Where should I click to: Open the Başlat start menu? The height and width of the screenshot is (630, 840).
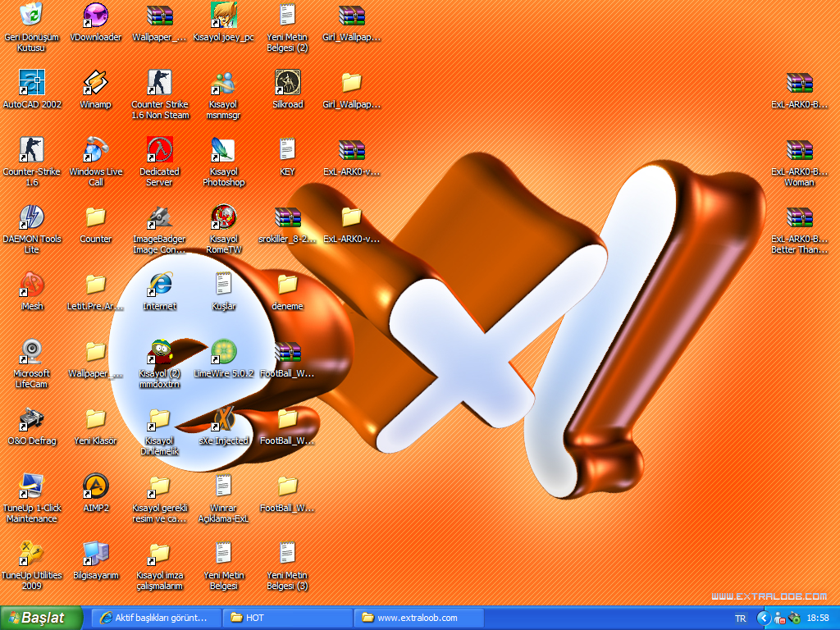pyautogui.click(x=41, y=618)
